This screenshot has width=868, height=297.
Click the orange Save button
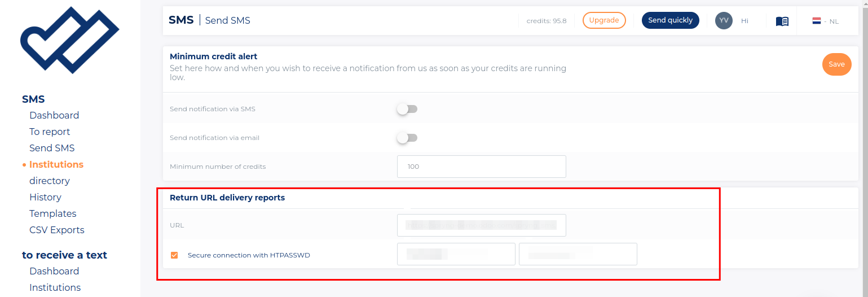(836, 64)
